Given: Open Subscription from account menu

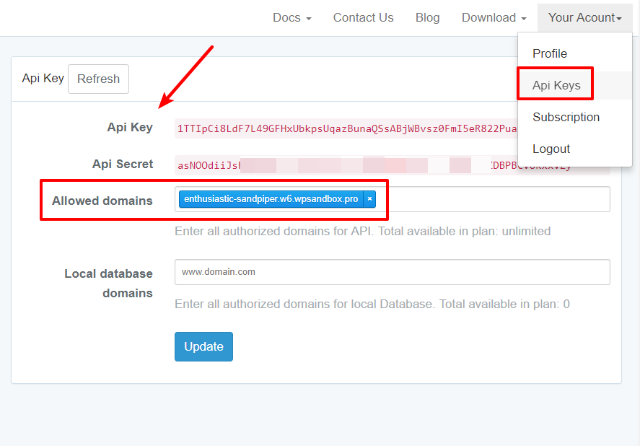Looking at the screenshot, I should 566,117.
